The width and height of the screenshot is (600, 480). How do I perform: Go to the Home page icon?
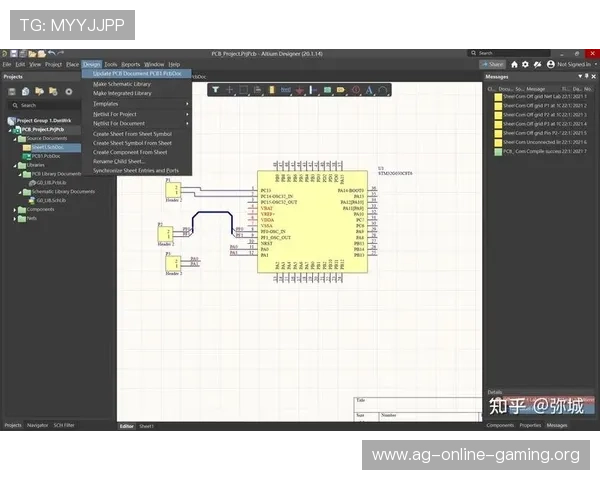tap(514, 64)
